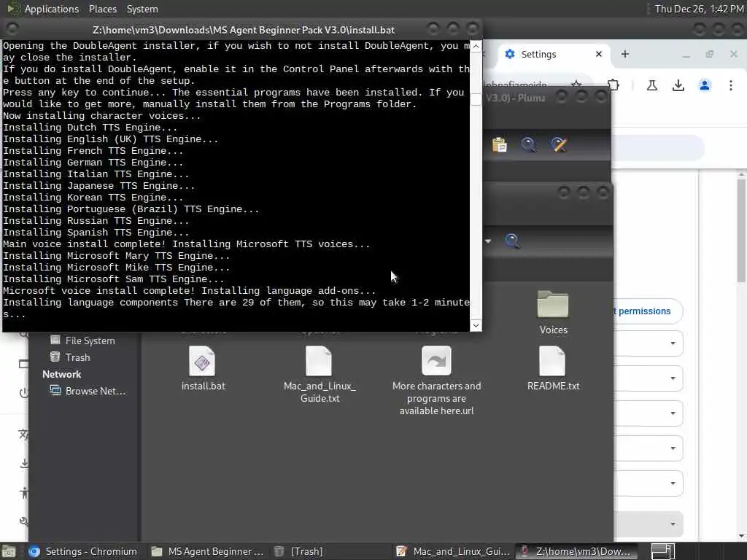Click the clock in the top panel

click(699, 9)
